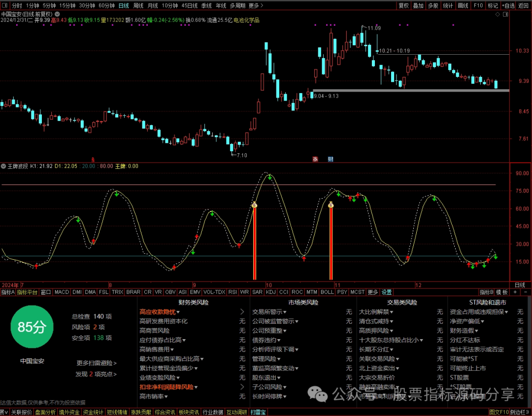Open the arrow next to 高应收款隐忧 row
This screenshot has height=416, width=532.
(242, 312)
